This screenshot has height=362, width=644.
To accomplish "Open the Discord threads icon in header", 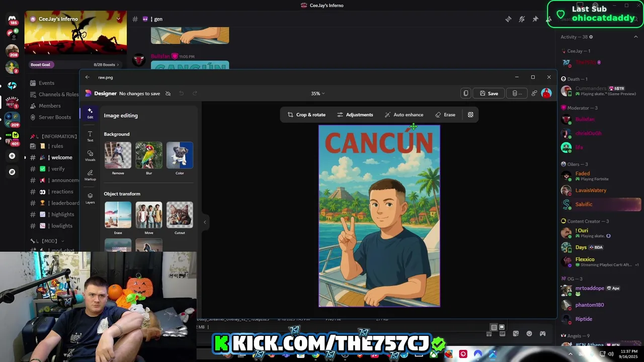I will [509, 19].
